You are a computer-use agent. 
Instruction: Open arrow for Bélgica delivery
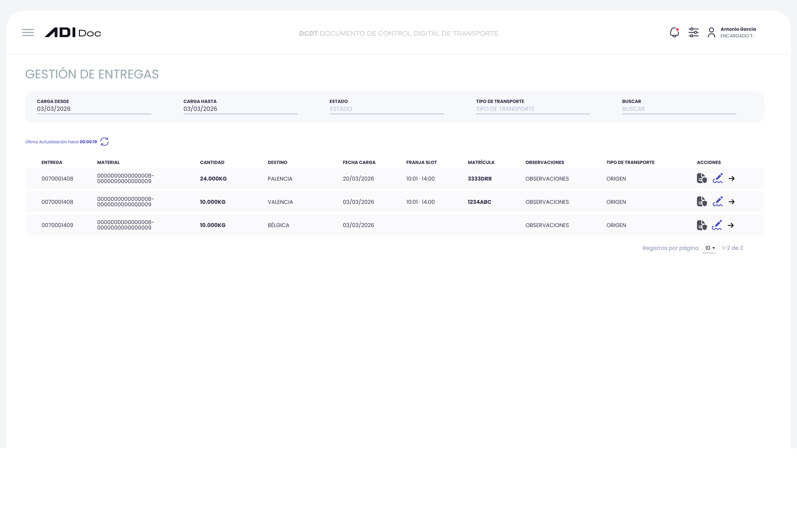tap(731, 225)
